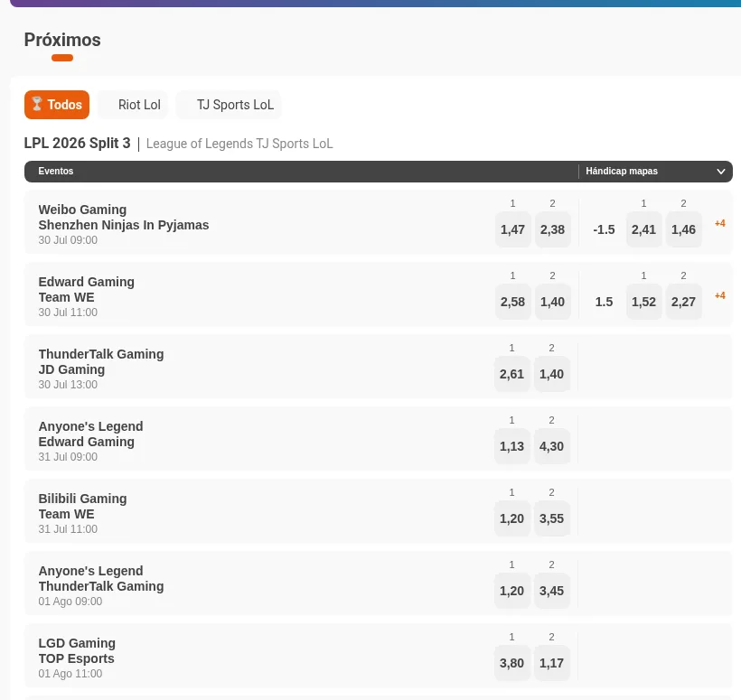Select Weibo handicap odds 2,41
Image resolution: width=741 pixels, height=700 pixels.
[x=643, y=229]
